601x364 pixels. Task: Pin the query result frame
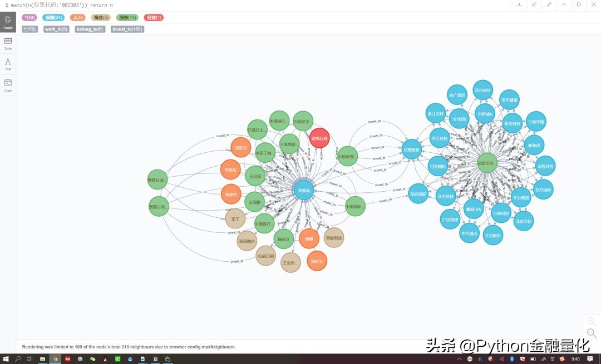(x=534, y=4)
